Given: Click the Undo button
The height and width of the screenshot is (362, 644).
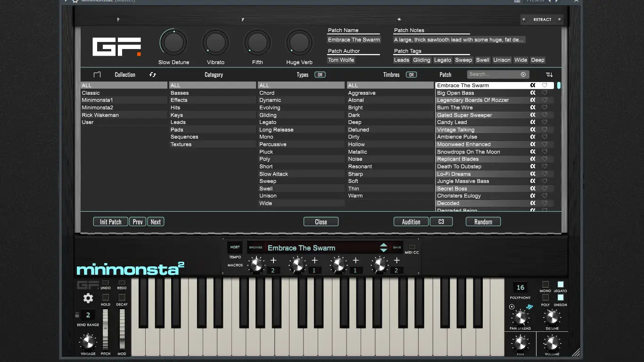Looking at the screenshot, I should click(x=106, y=283).
